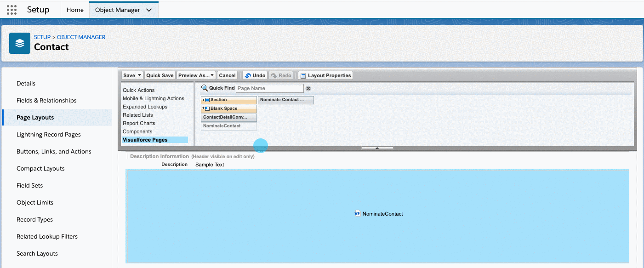Open the App Launcher grid icon
Screen dimensions: 644x268
coord(11,10)
